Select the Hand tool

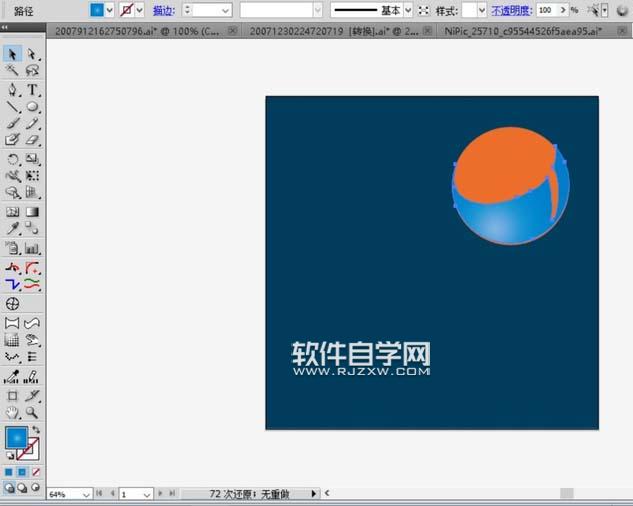click(x=12, y=412)
